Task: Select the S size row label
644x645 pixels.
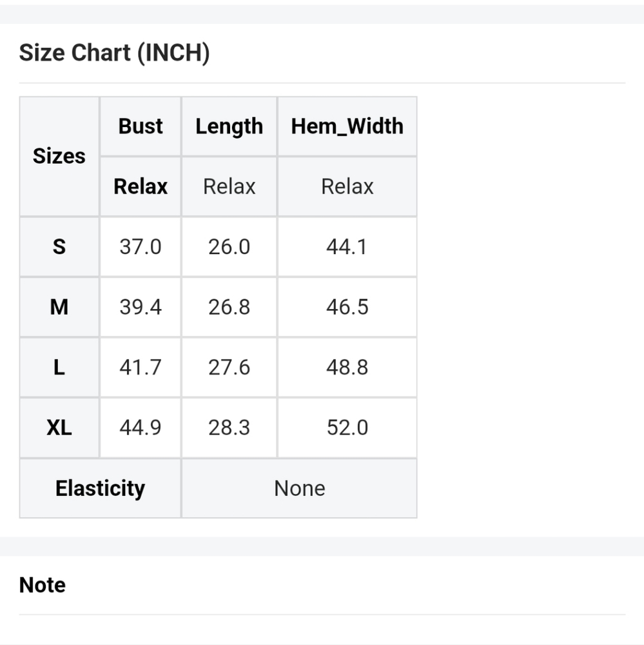Action: 59,246
